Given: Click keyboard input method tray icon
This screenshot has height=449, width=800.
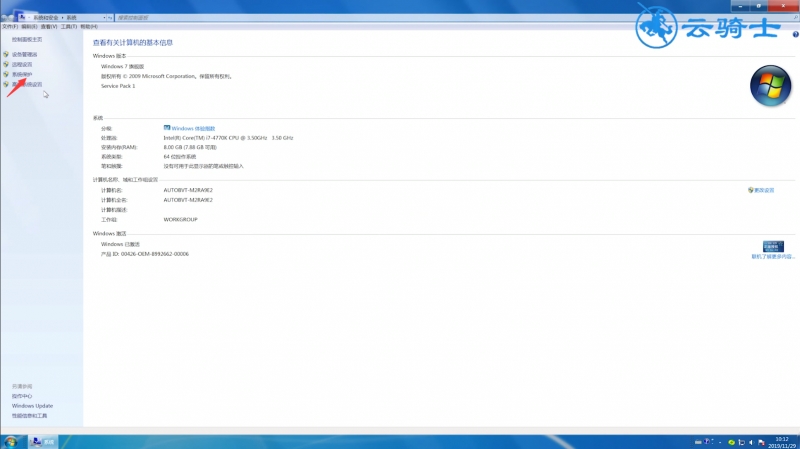Looking at the screenshot, I should [x=697, y=442].
